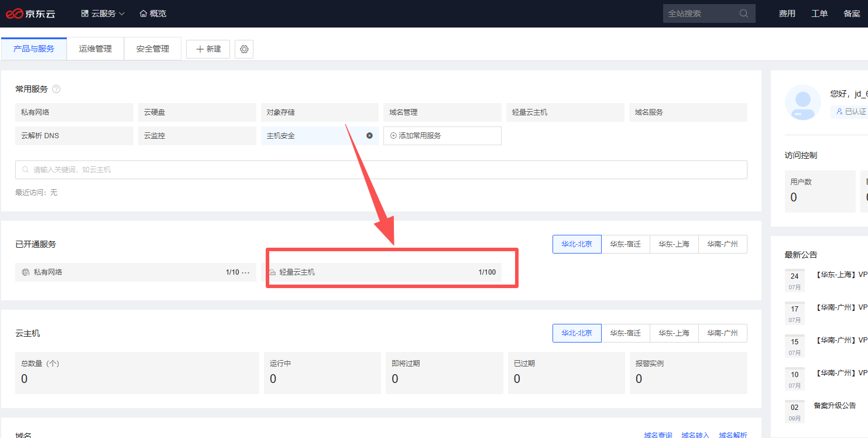Click the 已认证 badge
Viewport: 868px width, 438px height.
(850, 111)
